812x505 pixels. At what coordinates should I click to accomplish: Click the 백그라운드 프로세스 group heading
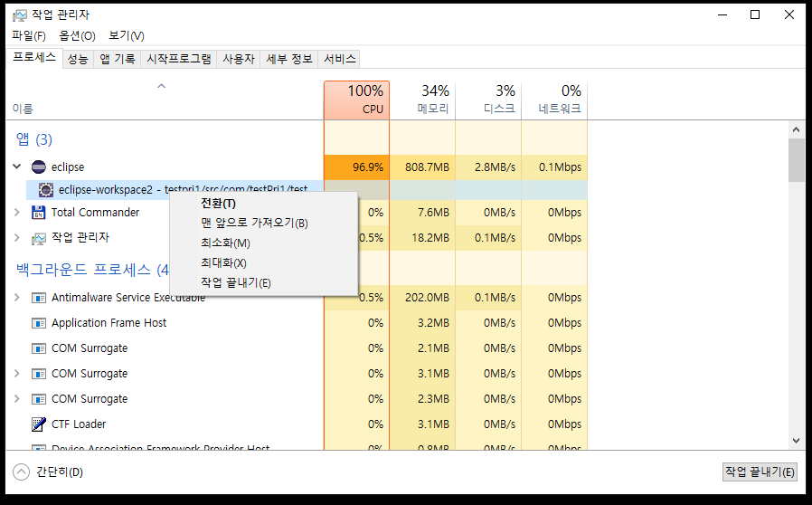click(x=93, y=270)
